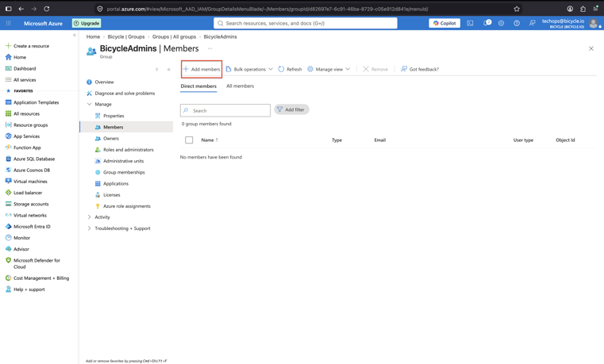Expand Troubleshooting + Support section
604x364 pixels.
tap(90, 228)
